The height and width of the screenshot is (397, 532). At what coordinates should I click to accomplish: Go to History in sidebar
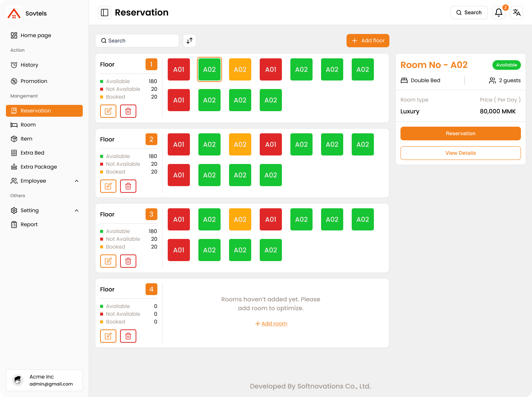[x=29, y=65]
